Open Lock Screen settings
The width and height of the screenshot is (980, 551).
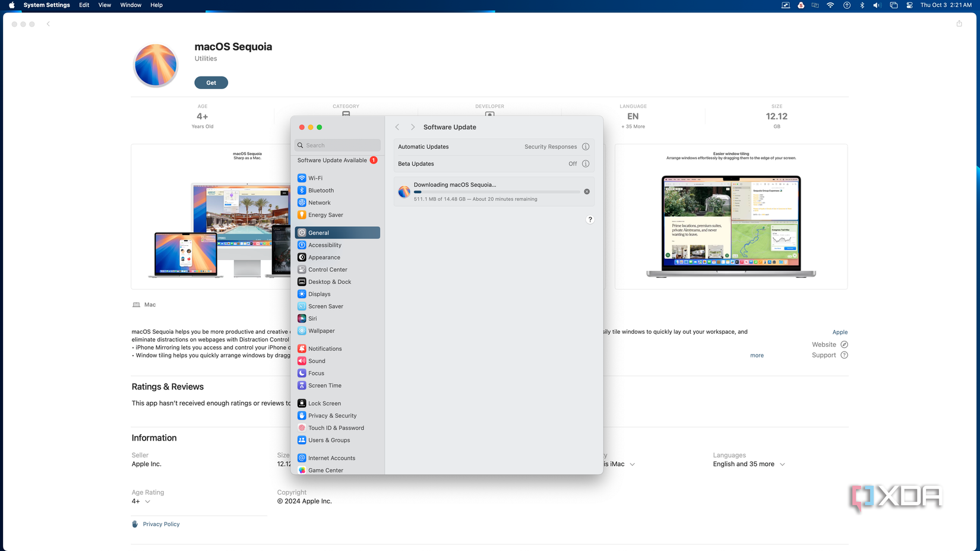(337, 403)
